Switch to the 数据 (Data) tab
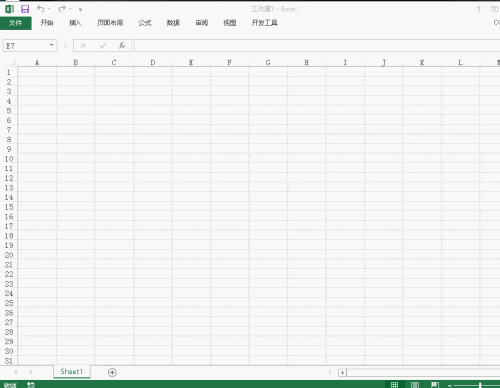 click(x=173, y=23)
